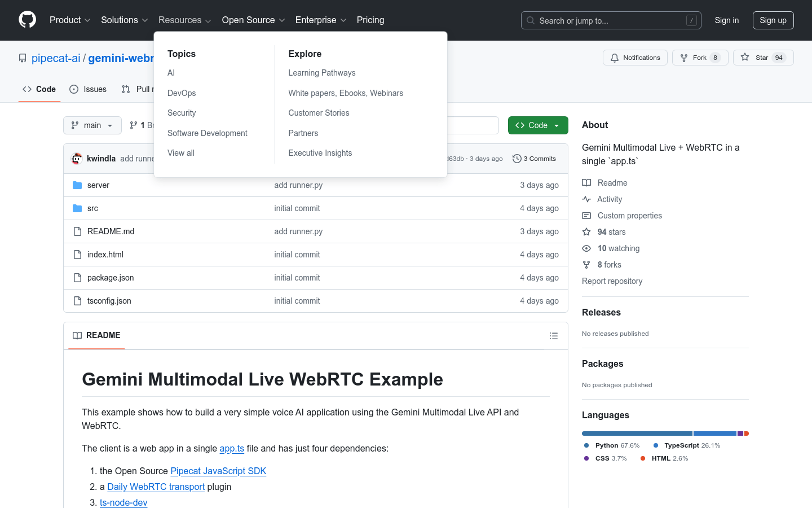Screen dimensions: 812x508
Task: Click the TypeScript segment of language bar
Action: point(715,433)
